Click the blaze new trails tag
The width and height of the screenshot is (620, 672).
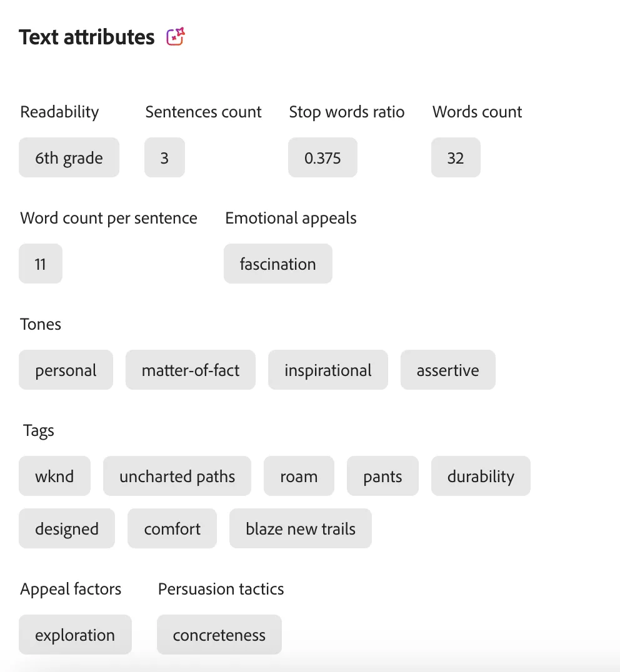coord(301,528)
